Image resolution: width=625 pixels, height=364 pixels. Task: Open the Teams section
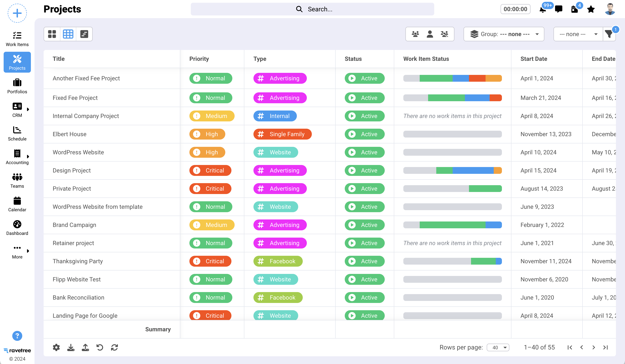[x=17, y=180]
